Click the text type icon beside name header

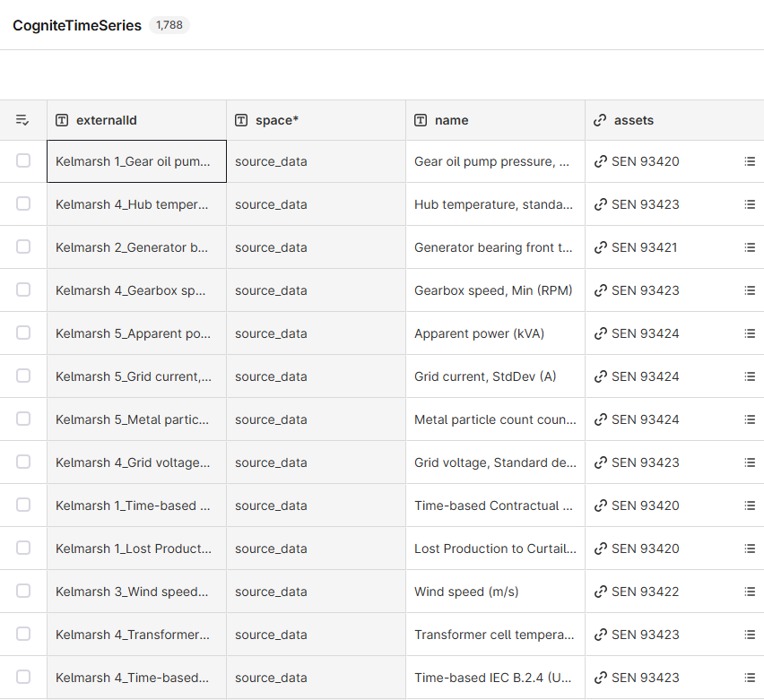pos(421,120)
